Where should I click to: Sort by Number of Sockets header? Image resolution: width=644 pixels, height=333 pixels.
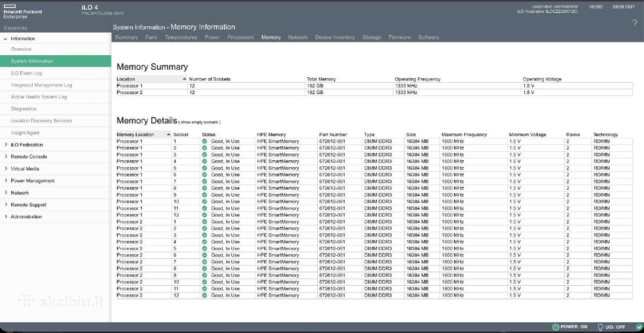(210, 79)
